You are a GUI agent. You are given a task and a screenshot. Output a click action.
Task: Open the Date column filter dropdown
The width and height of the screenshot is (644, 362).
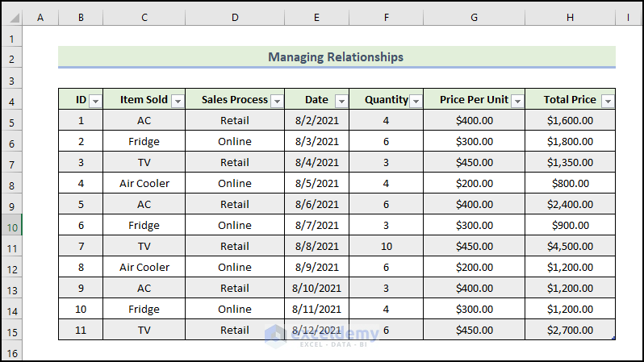(341, 101)
